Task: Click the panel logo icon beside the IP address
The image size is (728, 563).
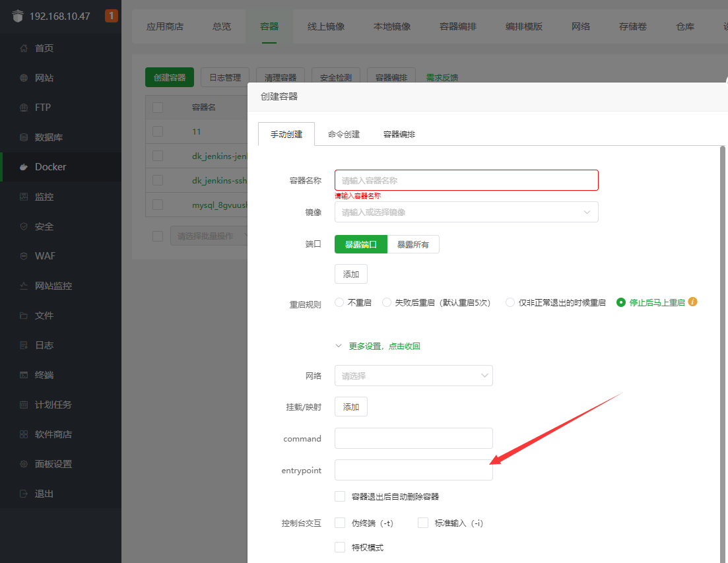Action: coord(18,17)
